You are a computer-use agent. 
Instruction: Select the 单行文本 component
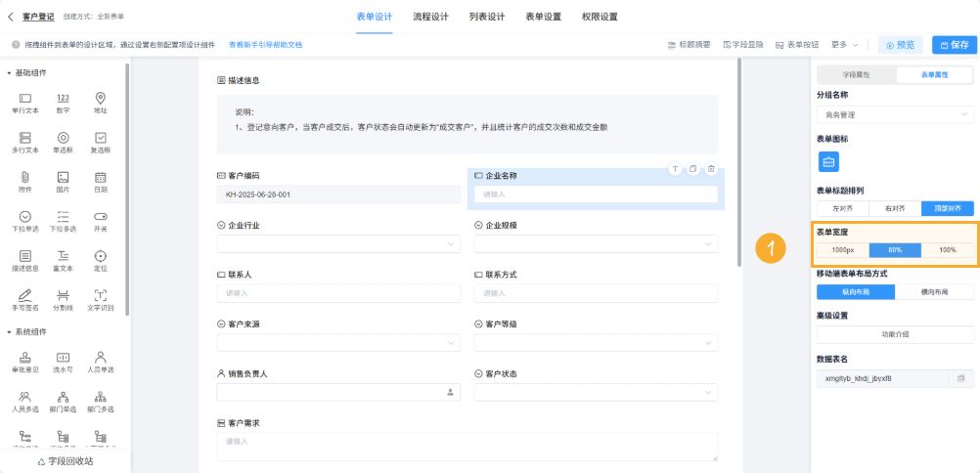pyautogui.click(x=25, y=103)
